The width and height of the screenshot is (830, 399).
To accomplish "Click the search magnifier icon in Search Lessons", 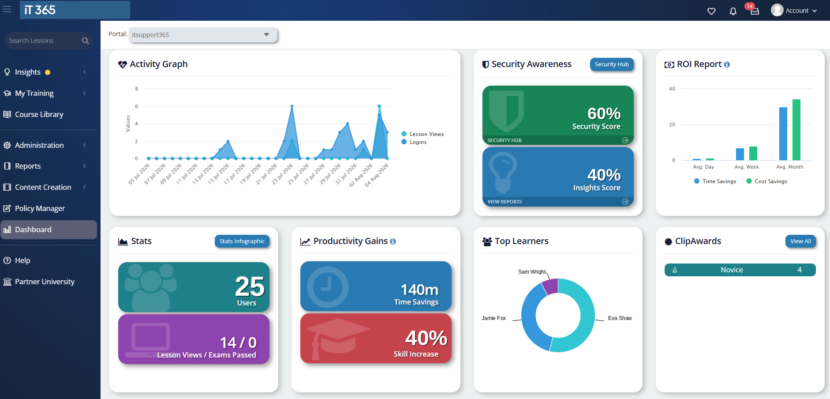I will [x=85, y=41].
